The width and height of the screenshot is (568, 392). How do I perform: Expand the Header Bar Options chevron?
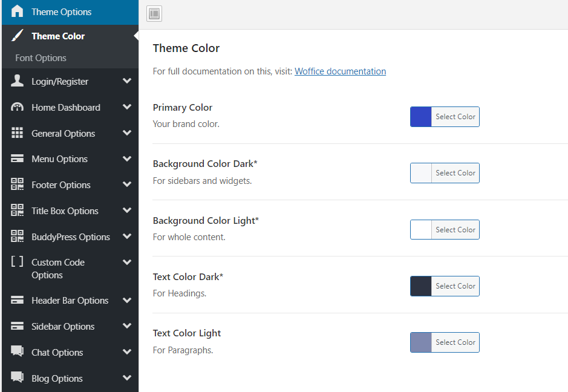[x=127, y=300]
